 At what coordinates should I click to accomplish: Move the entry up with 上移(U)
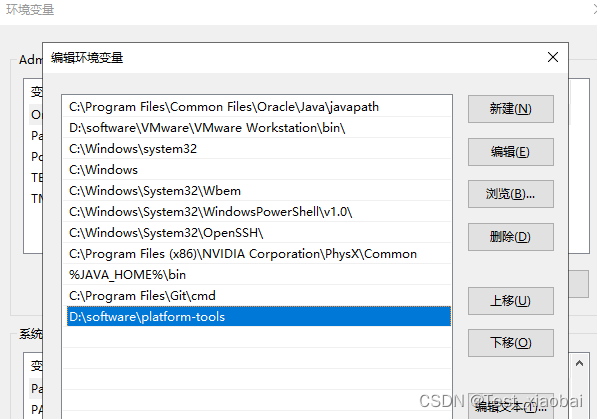click(x=511, y=301)
